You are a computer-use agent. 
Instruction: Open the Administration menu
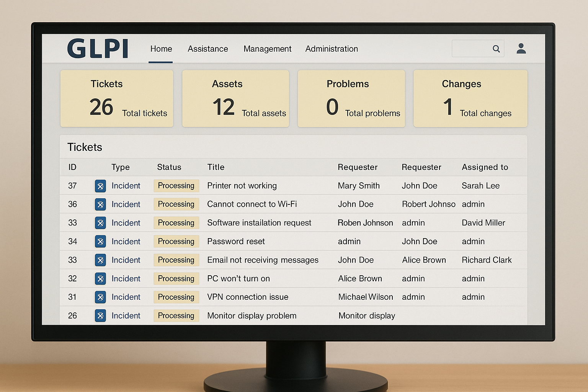click(332, 49)
